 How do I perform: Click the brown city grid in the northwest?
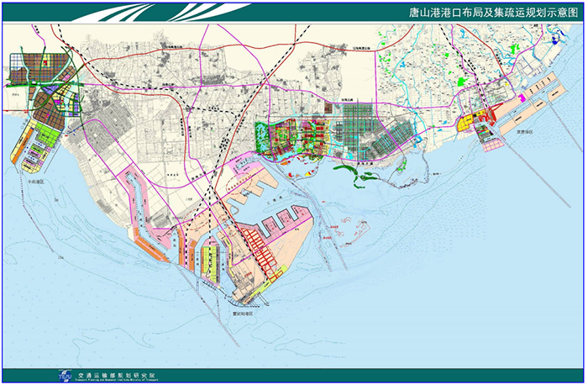[34, 70]
